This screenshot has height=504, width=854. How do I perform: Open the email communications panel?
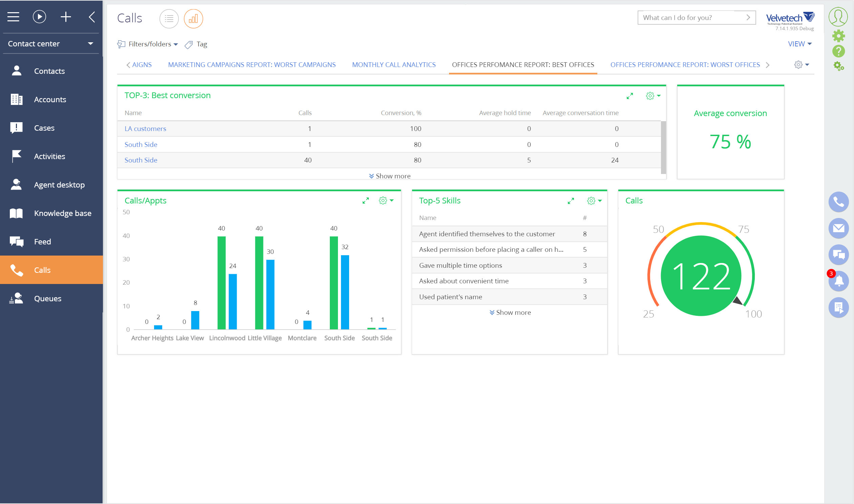[x=838, y=228]
